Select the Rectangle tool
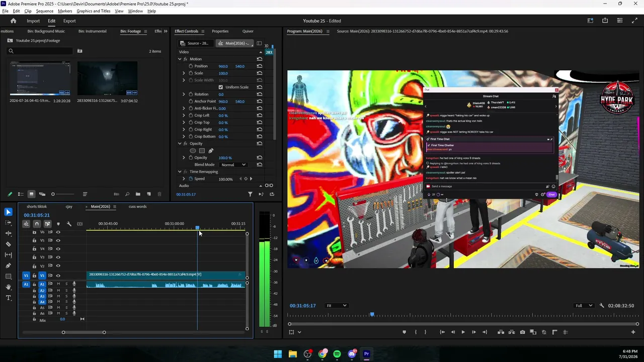The width and height of the screenshot is (644, 362). point(8,277)
